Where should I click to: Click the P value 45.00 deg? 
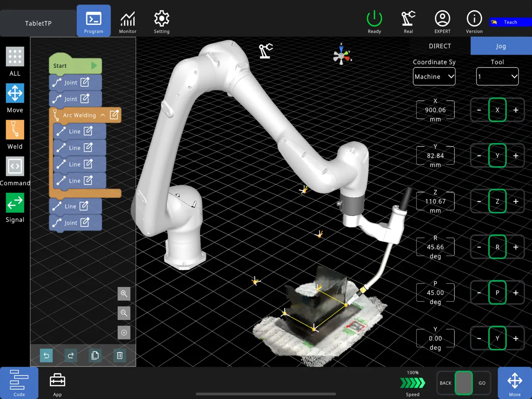point(435,293)
